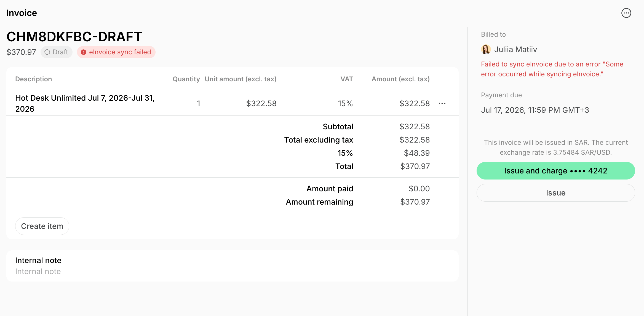Screen dimensions: 644x316
Task: Click the Subtotal label
Action: pos(338,127)
